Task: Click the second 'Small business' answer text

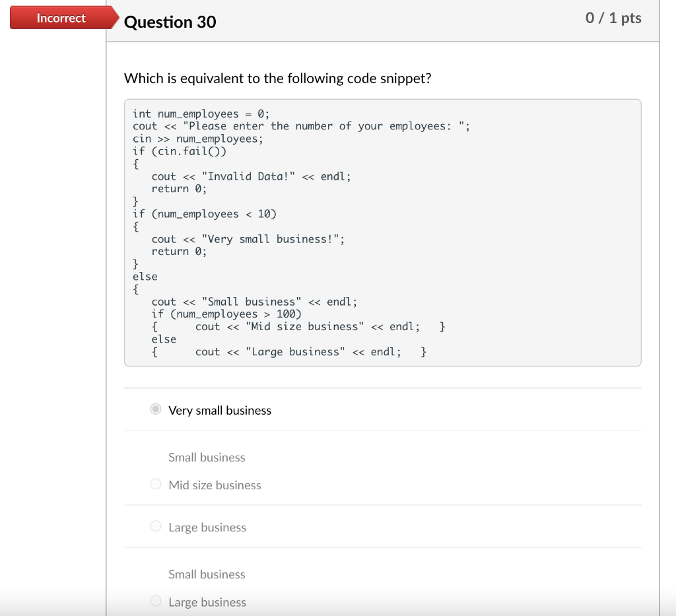Action: click(207, 574)
